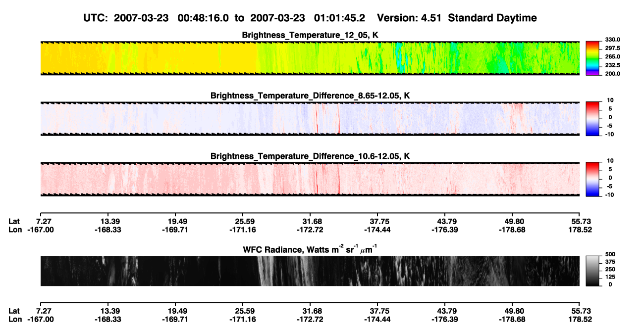Click the "Brightness_Temperature_Difference_8.65-12.05, K" title
Viewport: 644px width, 330px height.
click(310, 95)
